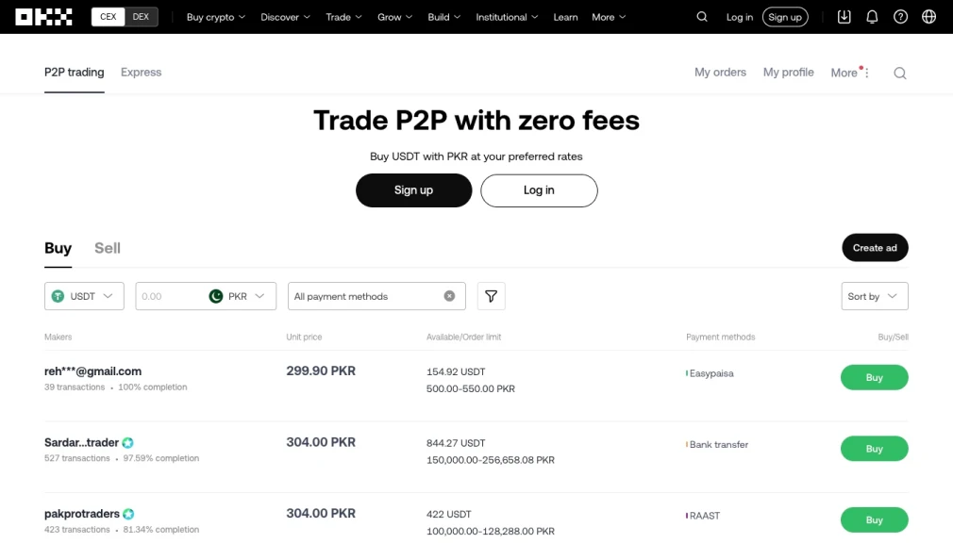Select the Sell tab
Image resolution: width=953 pixels, height=560 pixels.
click(x=108, y=248)
